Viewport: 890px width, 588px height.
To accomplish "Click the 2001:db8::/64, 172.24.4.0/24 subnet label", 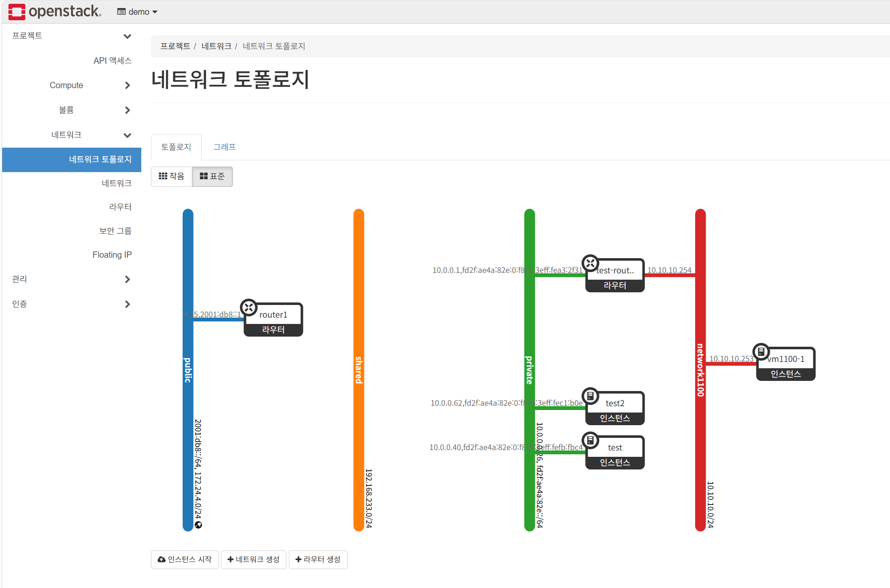I will tap(198, 469).
